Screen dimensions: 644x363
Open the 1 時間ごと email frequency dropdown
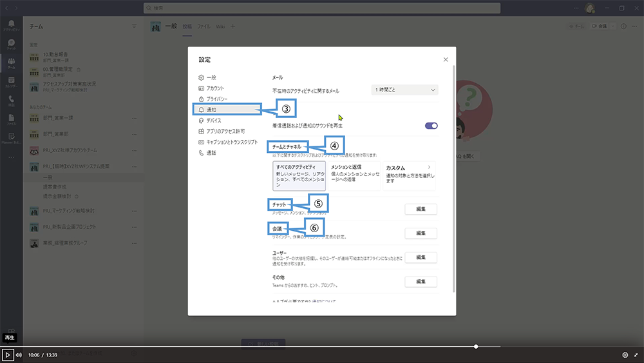tap(404, 90)
